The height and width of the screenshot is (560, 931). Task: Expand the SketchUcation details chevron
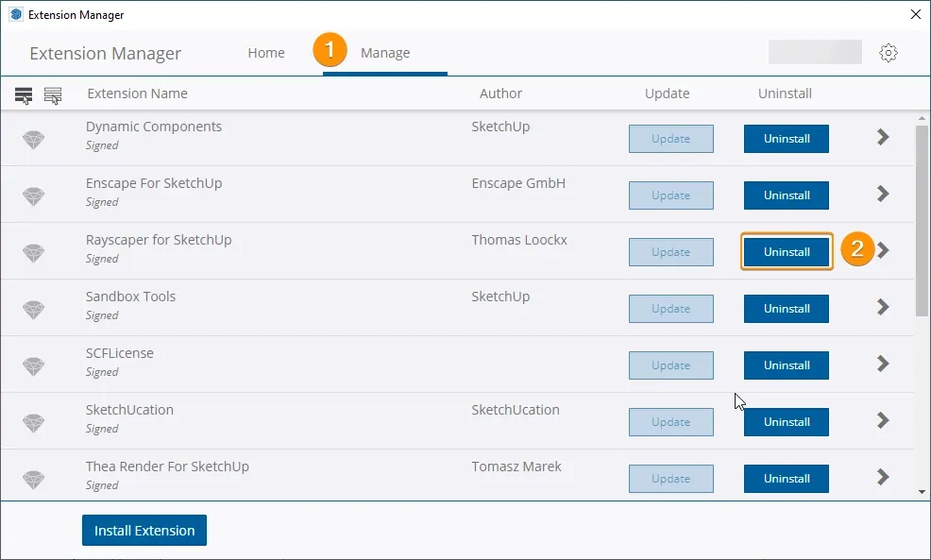point(883,420)
